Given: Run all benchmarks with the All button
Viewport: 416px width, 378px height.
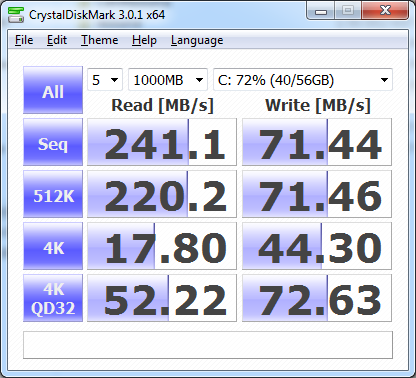Looking at the screenshot, I should click(53, 90).
